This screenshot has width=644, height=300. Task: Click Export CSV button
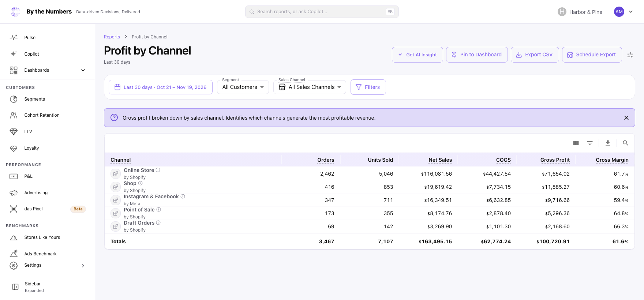click(535, 55)
